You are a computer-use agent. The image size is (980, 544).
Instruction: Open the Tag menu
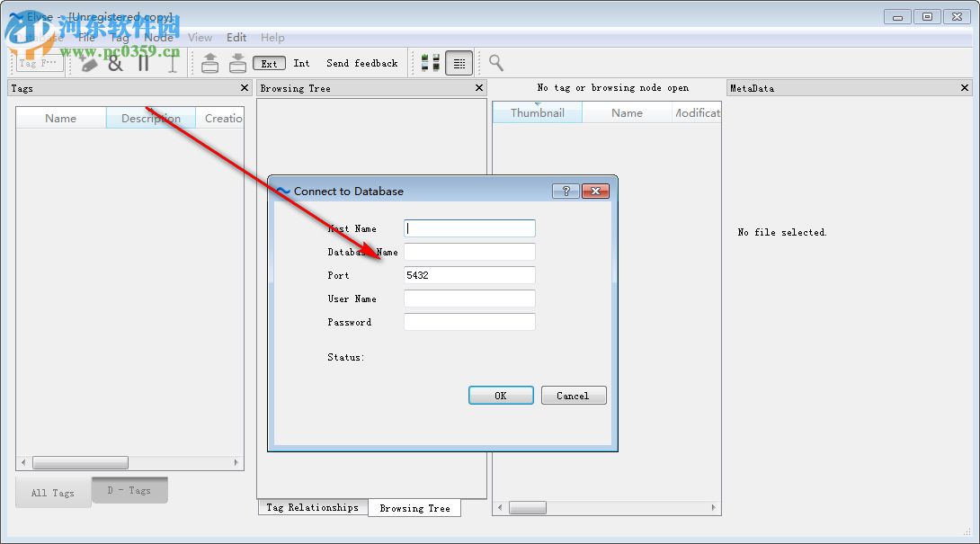[120, 38]
